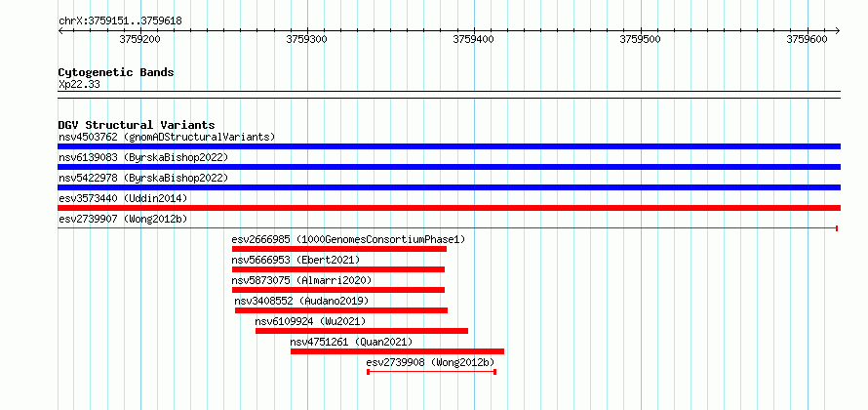Click the label esv2739908 (Wong2012b)
This screenshot has width=868, height=410.
click(x=431, y=362)
